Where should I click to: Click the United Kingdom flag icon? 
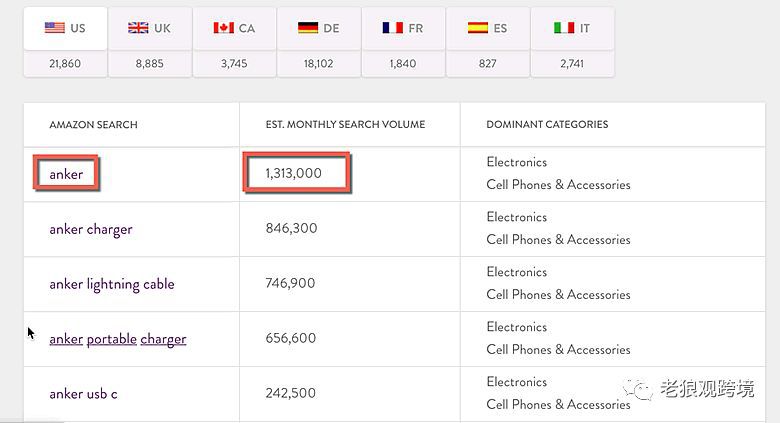pyautogui.click(x=138, y=28)
